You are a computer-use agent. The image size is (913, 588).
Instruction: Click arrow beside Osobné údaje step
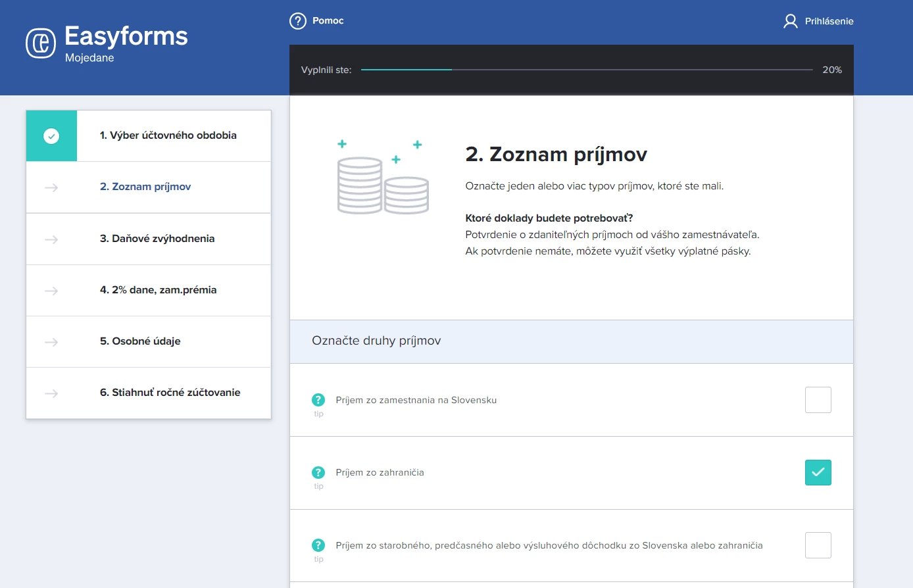coord(51,342)
